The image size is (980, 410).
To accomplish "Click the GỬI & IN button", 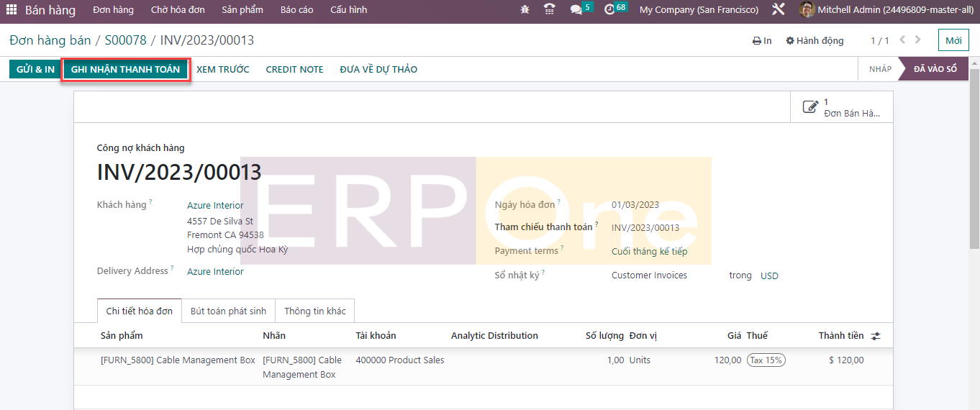I will (35, 70).
